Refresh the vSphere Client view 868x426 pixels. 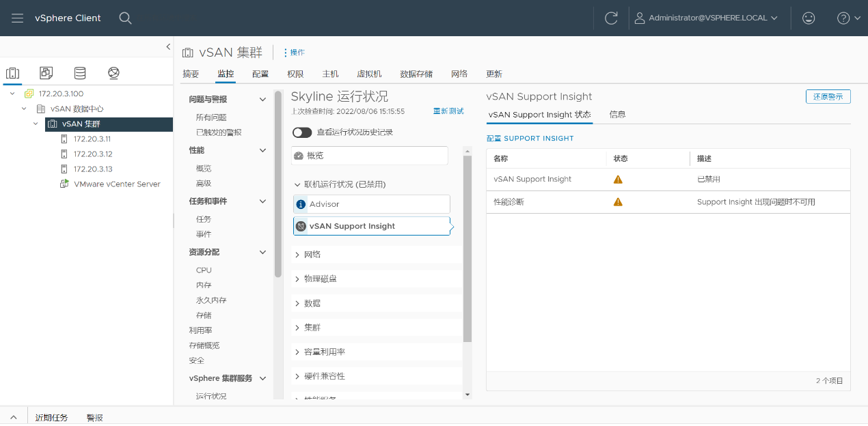pos(611,18)
